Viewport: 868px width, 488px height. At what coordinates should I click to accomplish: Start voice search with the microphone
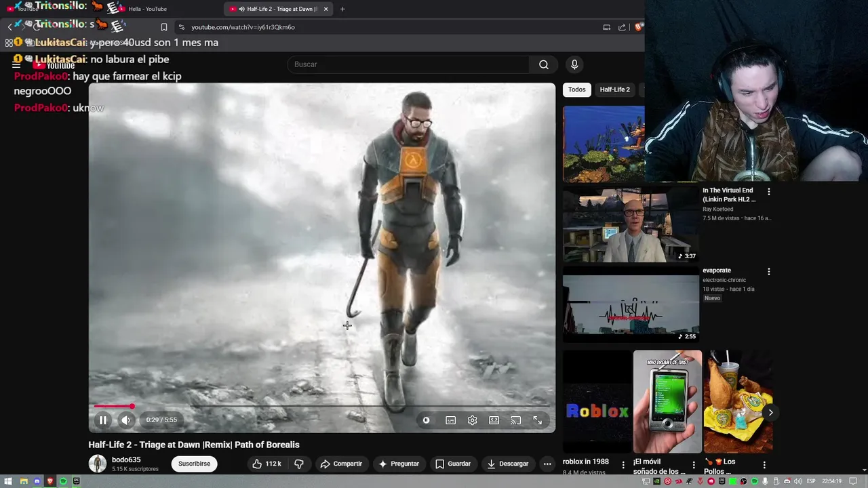(x=574, y=64)
